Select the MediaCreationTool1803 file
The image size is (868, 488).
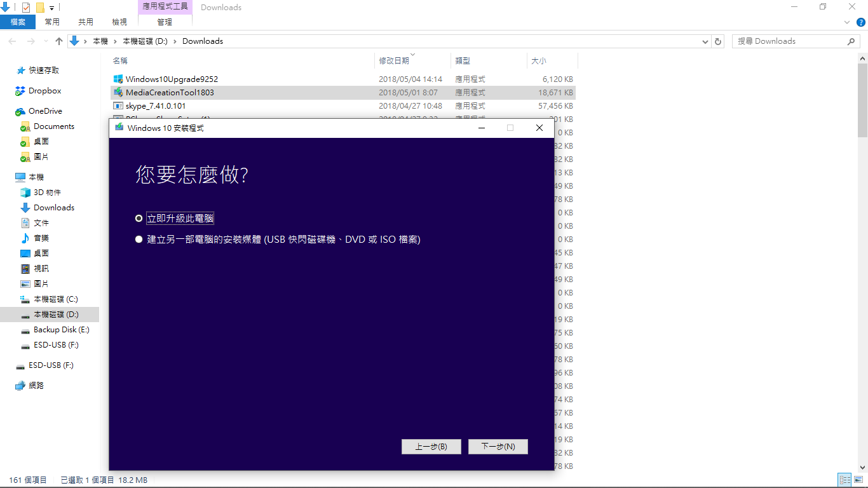[343, 93]
